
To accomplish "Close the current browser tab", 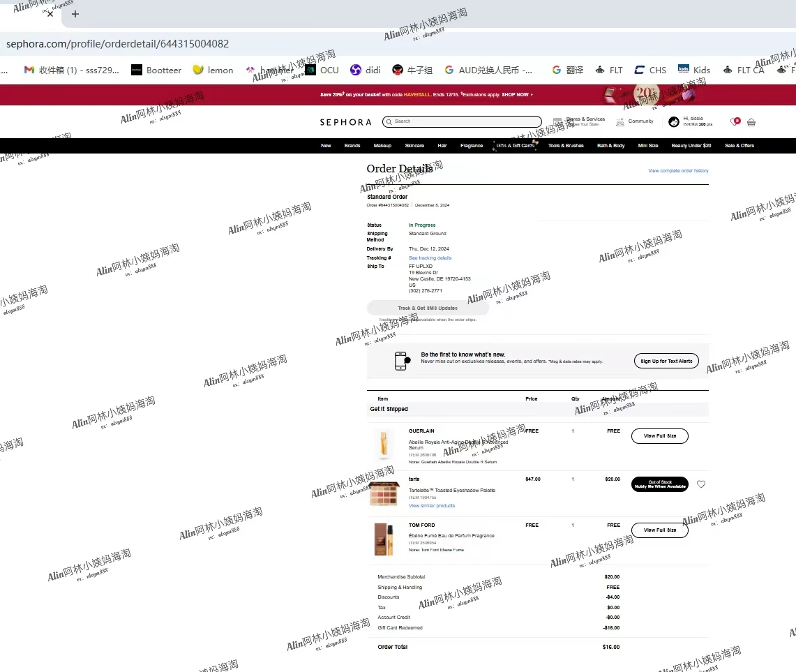I will coord(50,14).
